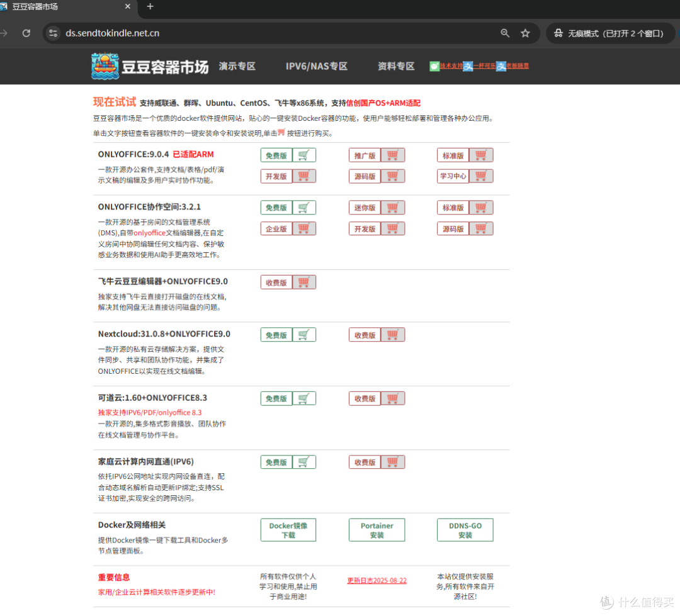Click cart icon beside 可道云 收费版
The width and height of the screenshot is (680, 616).
point(392,398)
